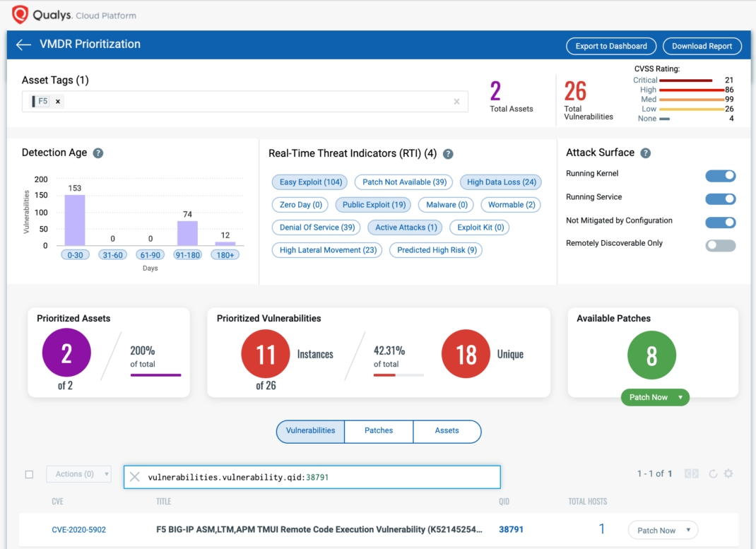
Task: Go back with the left arrow icon
Action: tap(23, 45)
